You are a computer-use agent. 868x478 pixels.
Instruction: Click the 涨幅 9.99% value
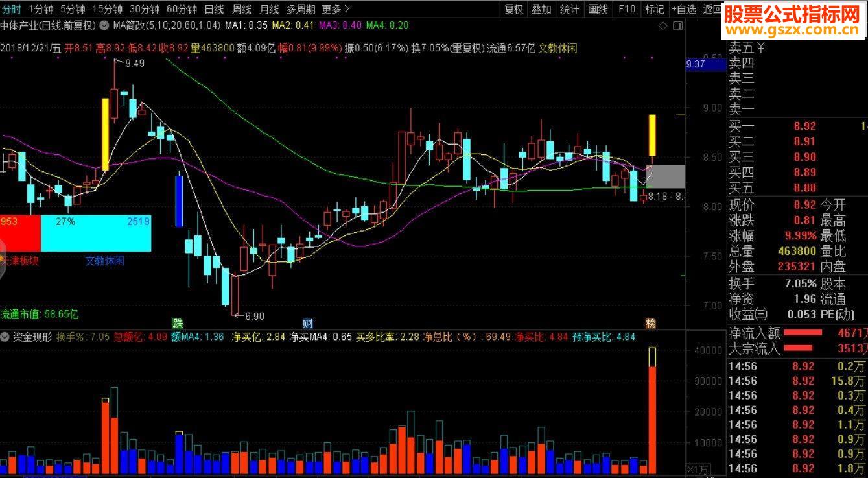tap(801, 235)
